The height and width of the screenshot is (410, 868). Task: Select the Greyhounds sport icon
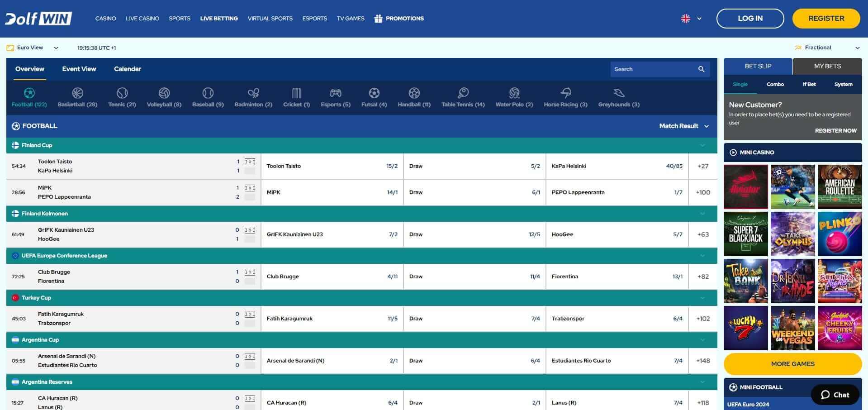(618, 93)
